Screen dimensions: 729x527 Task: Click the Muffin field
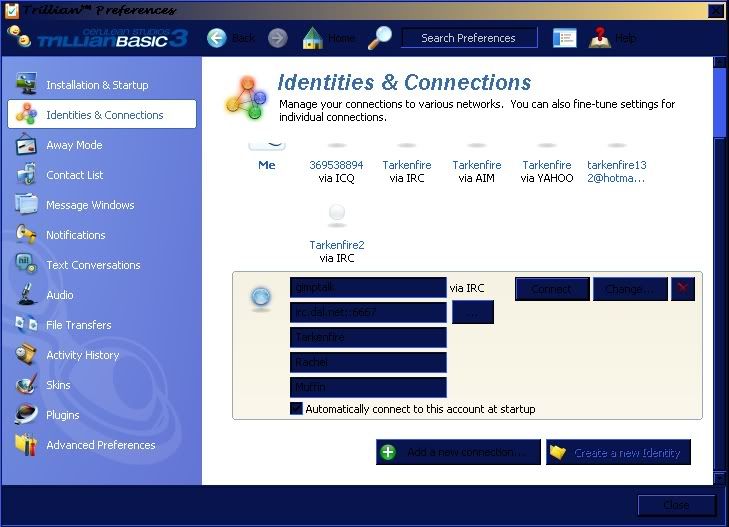click(368, 387)
